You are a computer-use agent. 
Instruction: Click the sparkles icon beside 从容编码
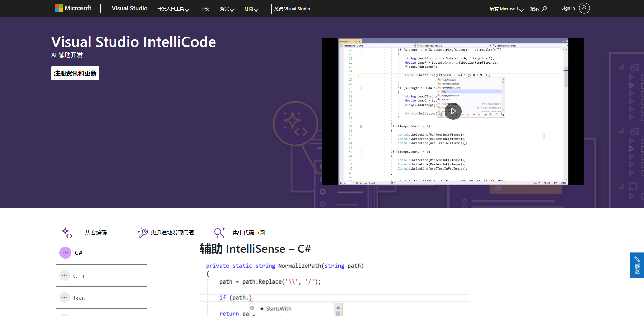click(68, 233)
